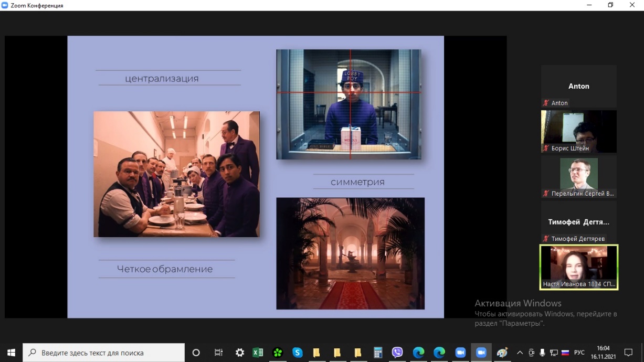This screenshot has width=644, height=362.
Task: Click the muted microphone icon beside Anton
Action: [546, 103]
